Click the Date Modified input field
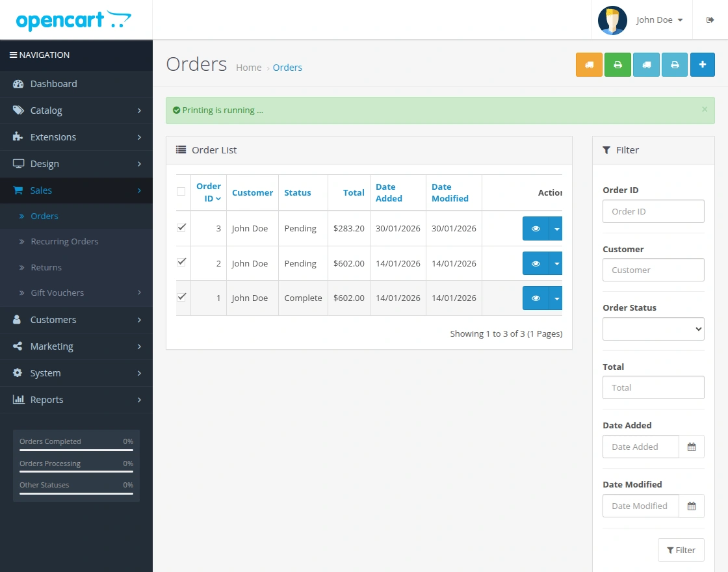Image resolution: width=728 pixels, height=572 pixels. tap(641, 506)
